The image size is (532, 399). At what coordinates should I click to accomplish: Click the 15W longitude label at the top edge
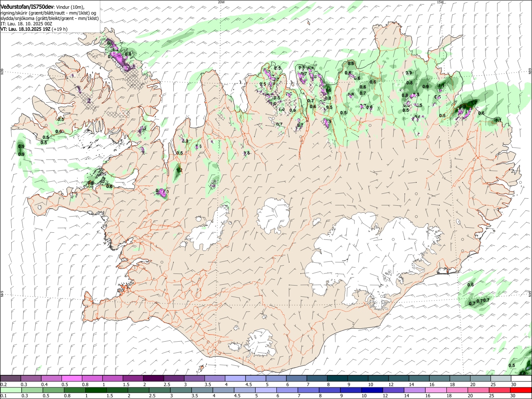coord(441,2)
